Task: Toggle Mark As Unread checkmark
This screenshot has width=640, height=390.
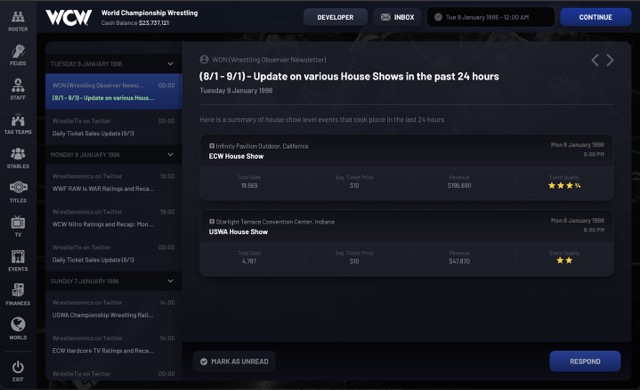Action: (x=204, y=361)
